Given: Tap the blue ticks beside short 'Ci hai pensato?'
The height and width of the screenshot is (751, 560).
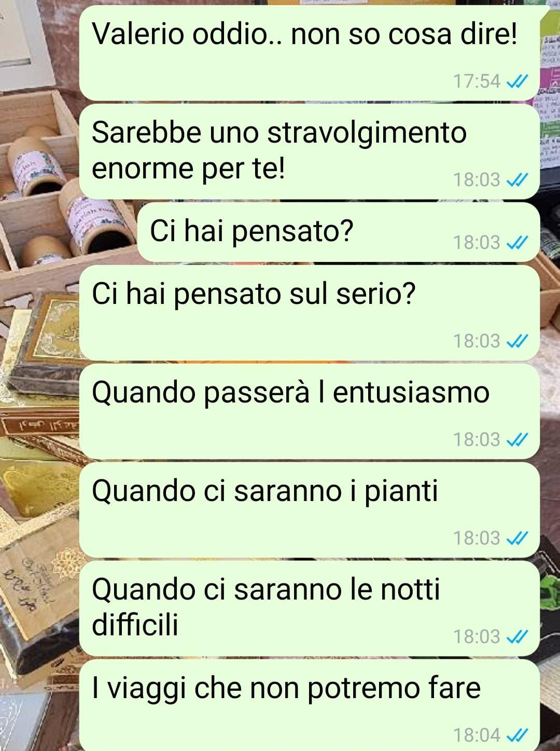Looking at the screenshot, I should click(516, 242).
